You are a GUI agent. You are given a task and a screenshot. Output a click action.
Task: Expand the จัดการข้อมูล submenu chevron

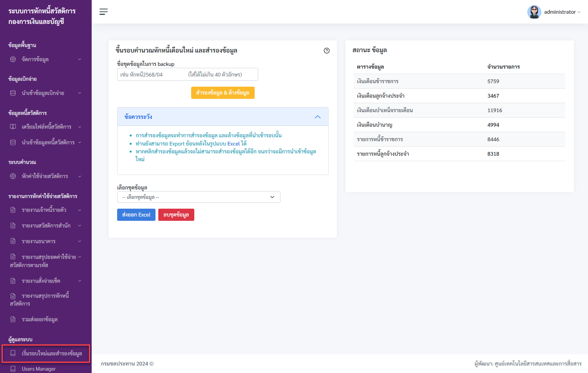tap(80, 59)
